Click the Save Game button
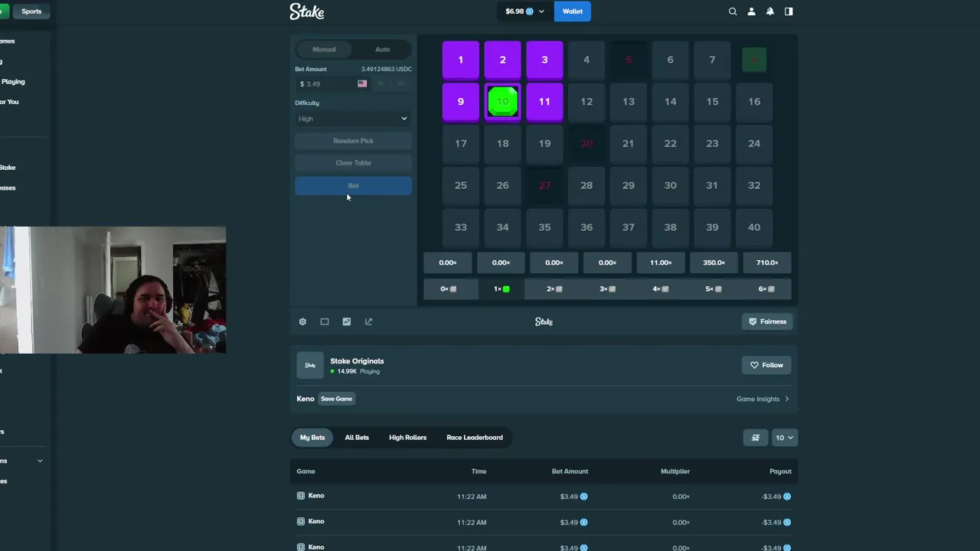The height and width of the screenshot is (551, 980). [336, 399]
